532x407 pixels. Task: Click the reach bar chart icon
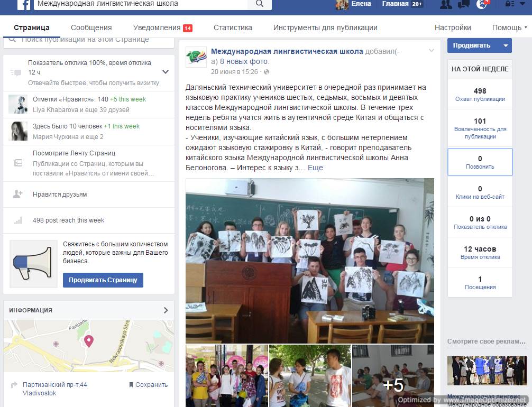[17, 220]
